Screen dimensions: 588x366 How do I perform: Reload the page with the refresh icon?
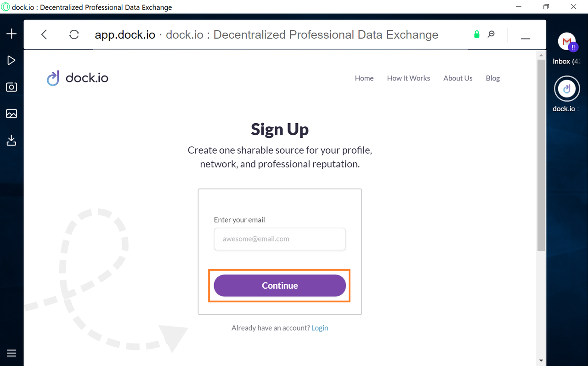(x=74, y=34)
